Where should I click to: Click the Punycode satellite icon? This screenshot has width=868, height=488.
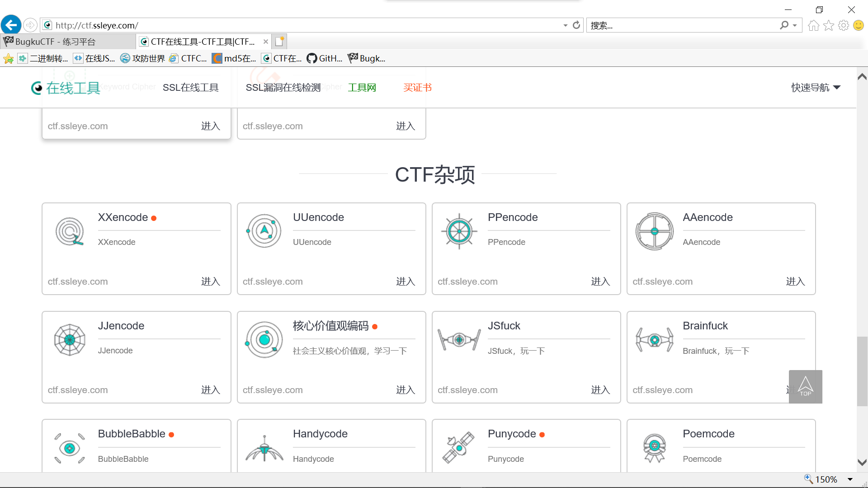(x=459, y=448)
